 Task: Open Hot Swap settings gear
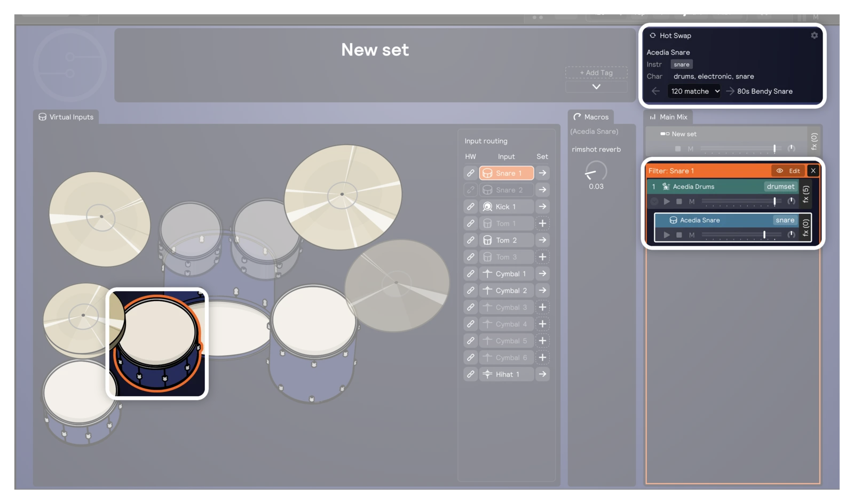(x=814, y=35)
